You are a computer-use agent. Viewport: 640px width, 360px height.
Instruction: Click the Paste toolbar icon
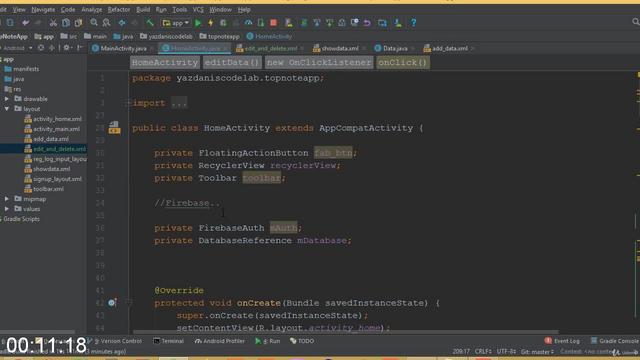(x=78, y=23)
